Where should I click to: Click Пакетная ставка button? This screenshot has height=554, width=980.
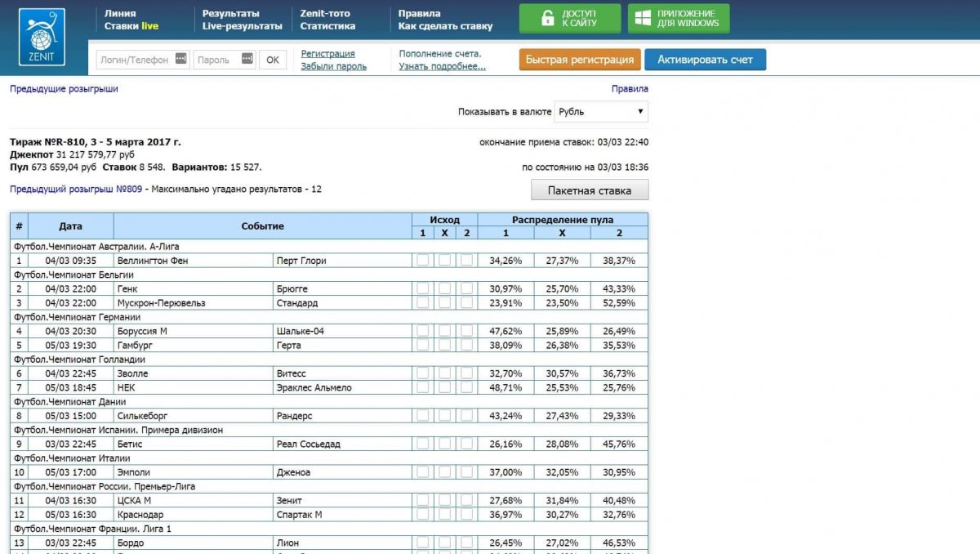tap(590, 190)
